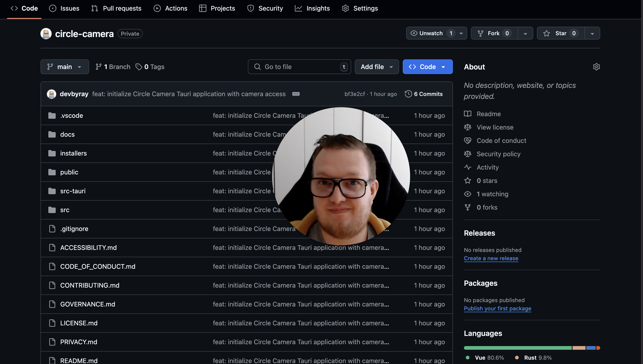
Task: Open the main branch dropdown
Action: pyautogui.click(x=64, y=67)
